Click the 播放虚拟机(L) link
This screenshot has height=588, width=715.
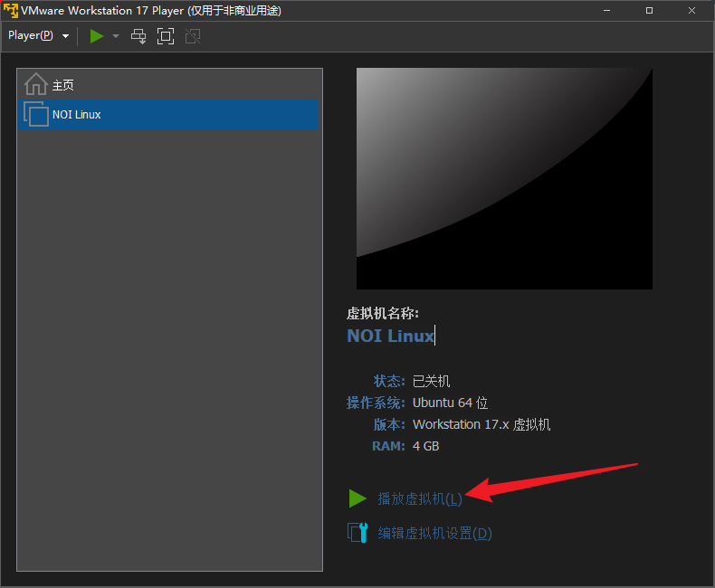420,498
